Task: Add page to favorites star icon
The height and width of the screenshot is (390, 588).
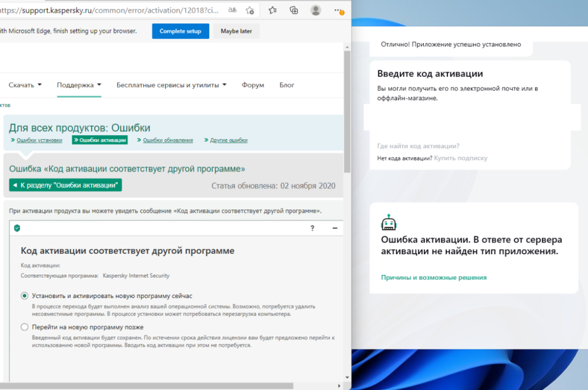Action: [250, 11]
